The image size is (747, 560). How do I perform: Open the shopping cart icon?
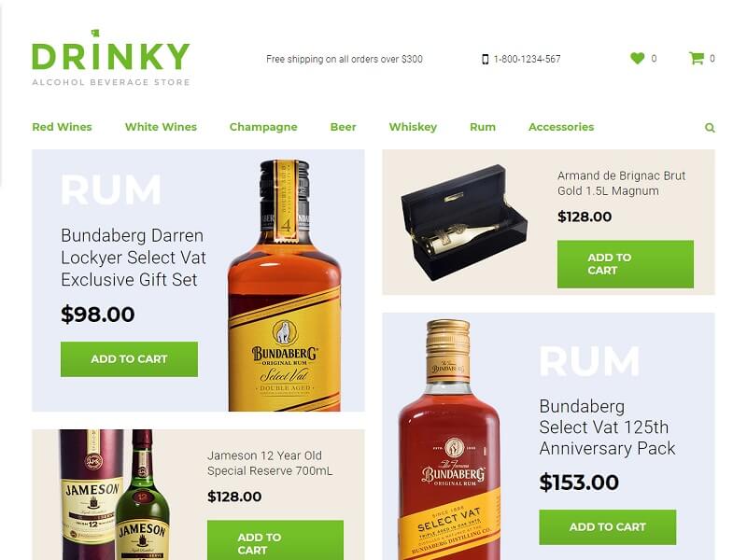(x=696, y=58)
